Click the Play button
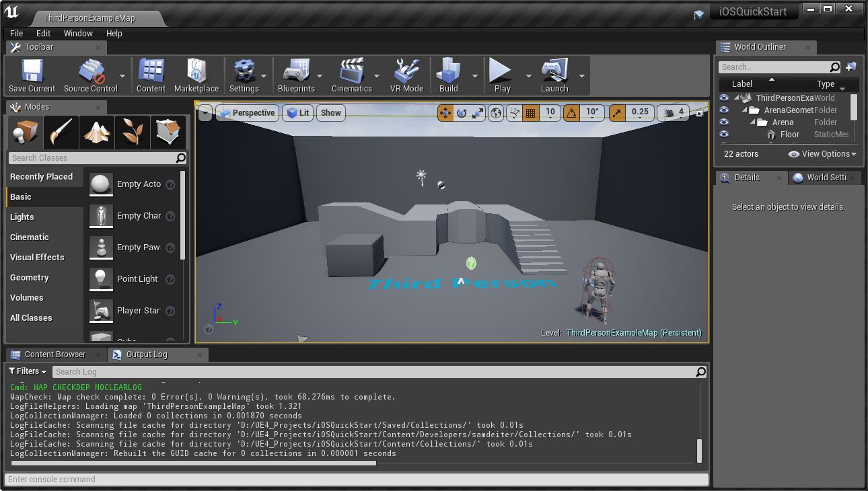 pos(501,73)
